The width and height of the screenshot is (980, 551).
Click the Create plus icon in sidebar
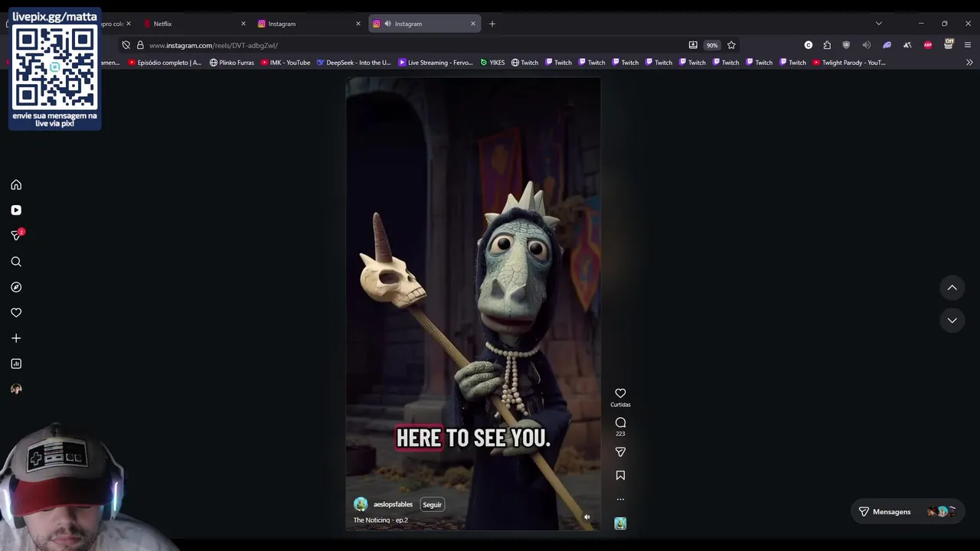click(x=16, y=338)
